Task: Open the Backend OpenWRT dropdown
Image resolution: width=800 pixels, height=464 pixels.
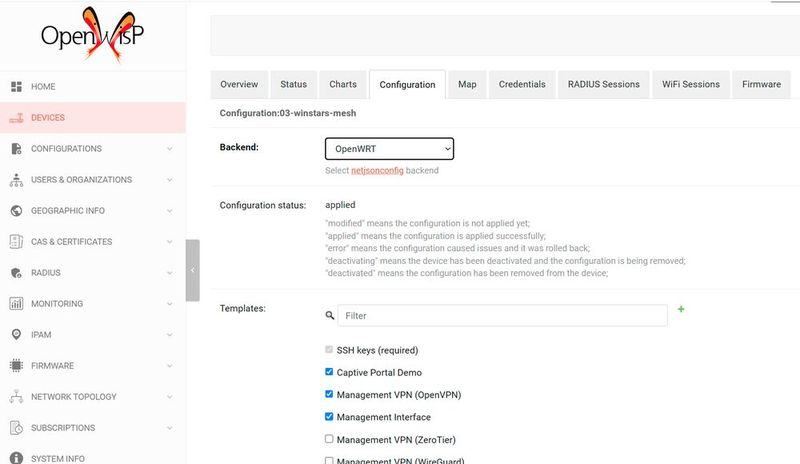Action: pyautogui.click(x=389, y=149)
